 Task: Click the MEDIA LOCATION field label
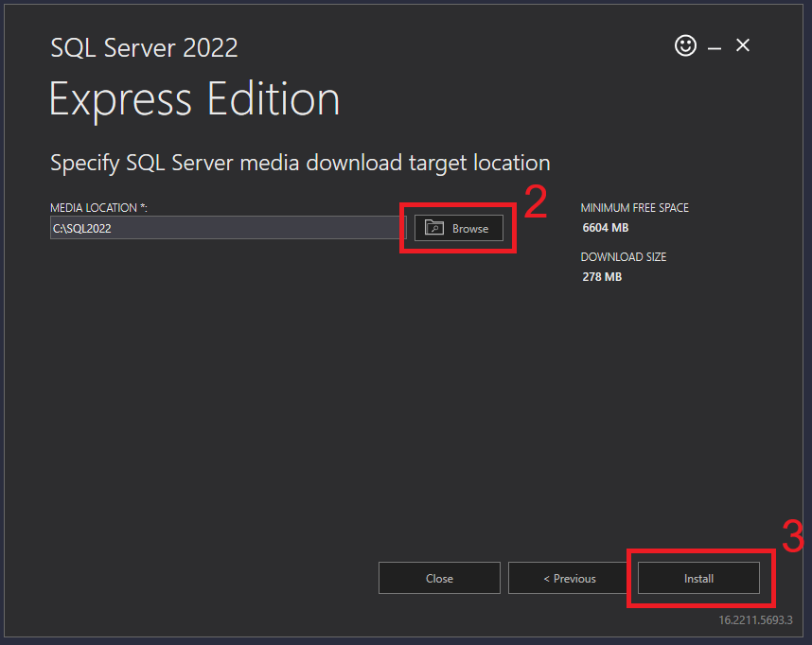pos(98,207)
